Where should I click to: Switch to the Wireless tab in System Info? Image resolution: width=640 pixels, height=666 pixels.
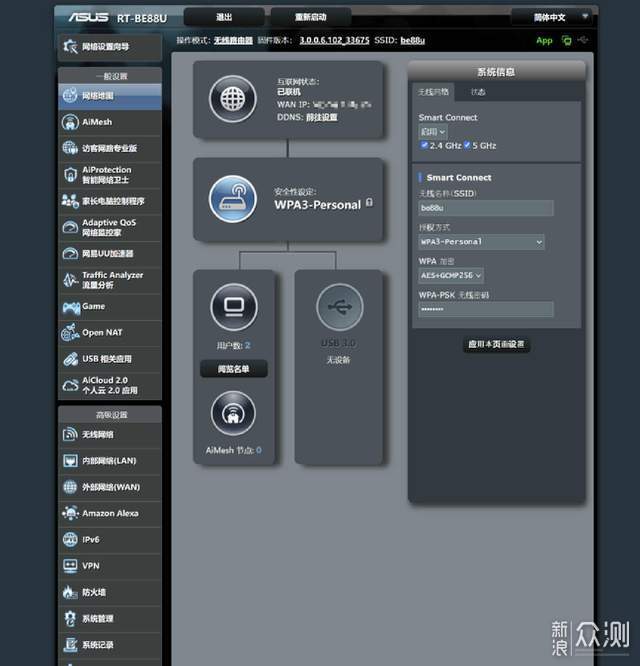point(433,92)
